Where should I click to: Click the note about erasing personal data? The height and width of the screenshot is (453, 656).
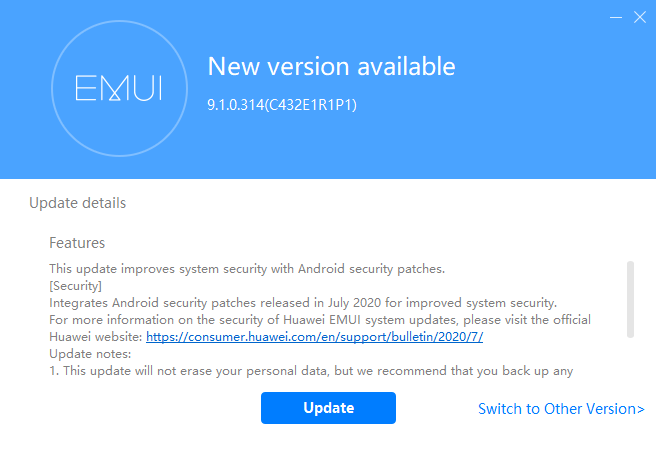click(x=311, y=371)
